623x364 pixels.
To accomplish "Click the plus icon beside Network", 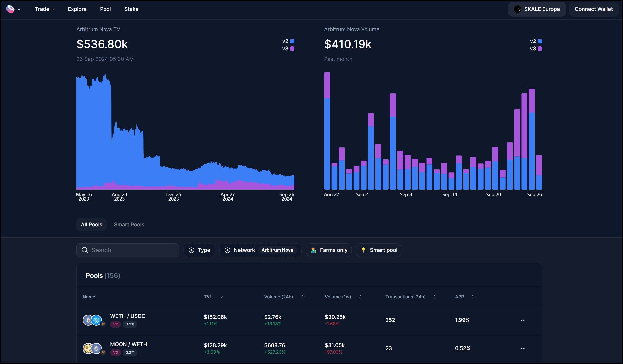I will 227,250.
